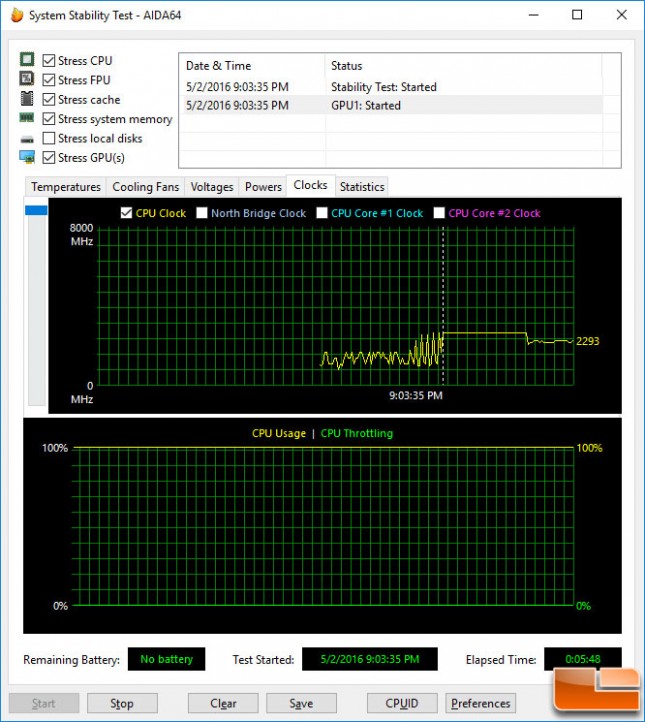Select the 'Stability Test: Started' log row
Image resolution: width=645 pixels, height=722 pixels.
pos(390,87)
